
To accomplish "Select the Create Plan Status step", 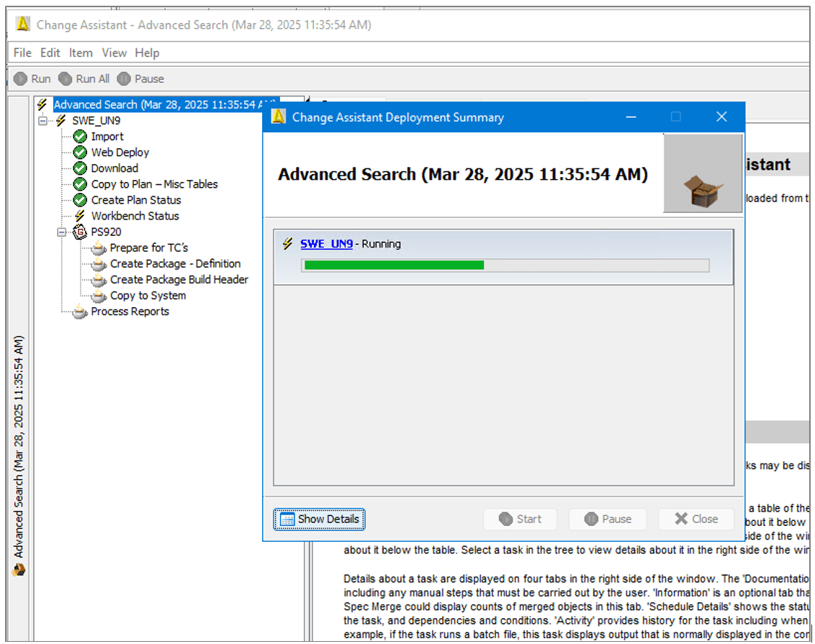I will [136, 200].
